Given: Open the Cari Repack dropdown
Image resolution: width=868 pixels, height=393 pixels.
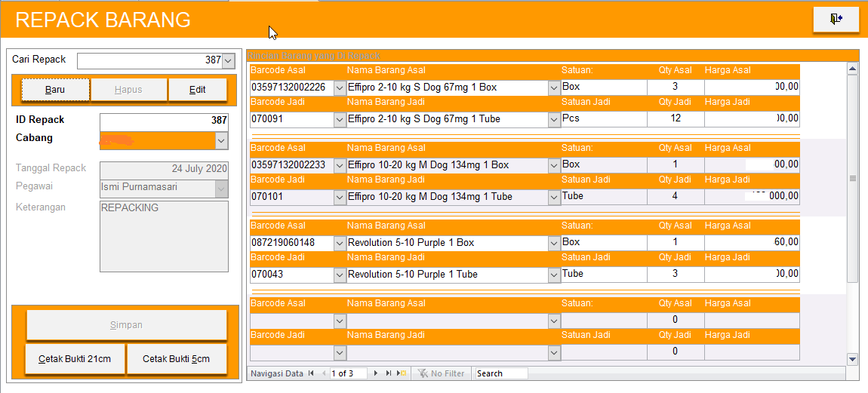Looking at the screenshot, I should click(x=229, y=60).
